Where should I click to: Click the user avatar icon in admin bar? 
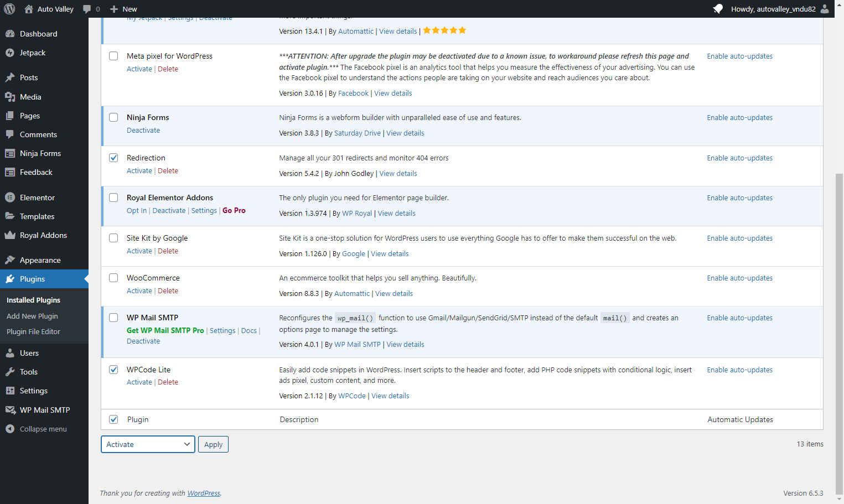coord(825,9)
